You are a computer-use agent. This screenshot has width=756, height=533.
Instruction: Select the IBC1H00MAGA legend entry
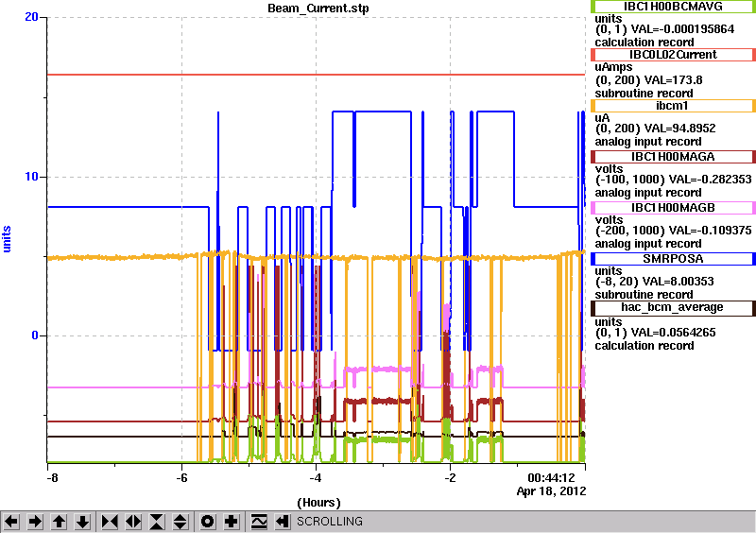tap(673, 157)
